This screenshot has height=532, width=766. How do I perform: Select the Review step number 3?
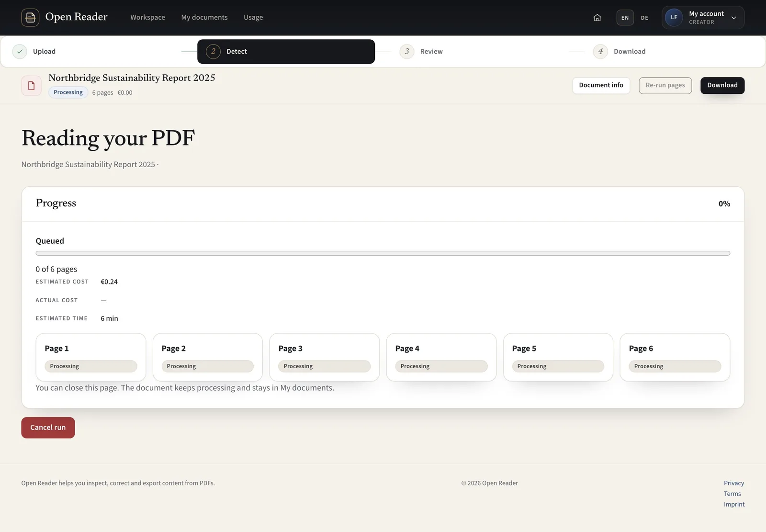click(x=407, y=51)
